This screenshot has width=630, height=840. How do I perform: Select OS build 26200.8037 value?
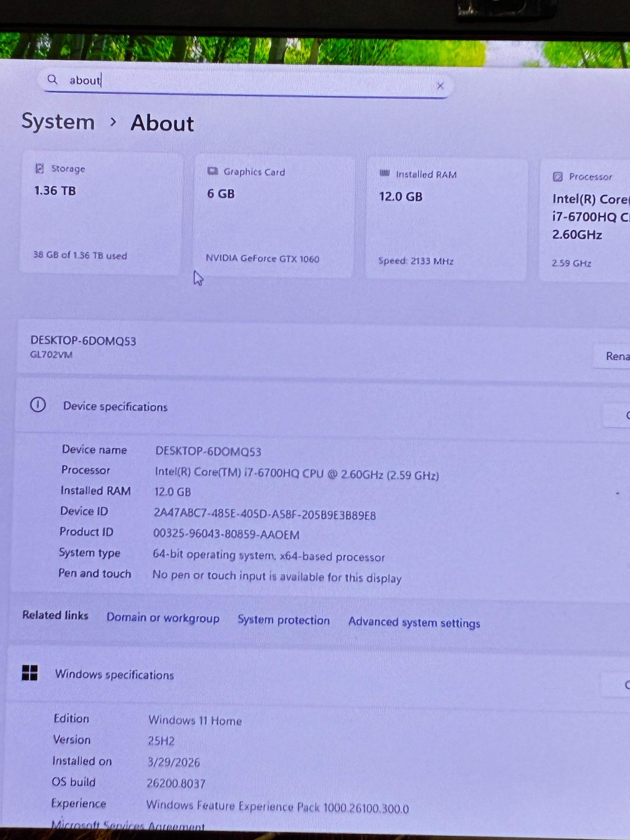(176, 783)
